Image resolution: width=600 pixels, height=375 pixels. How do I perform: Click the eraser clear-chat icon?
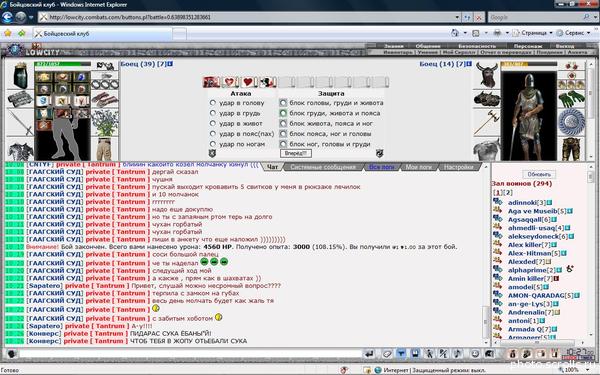coord(386,354)
